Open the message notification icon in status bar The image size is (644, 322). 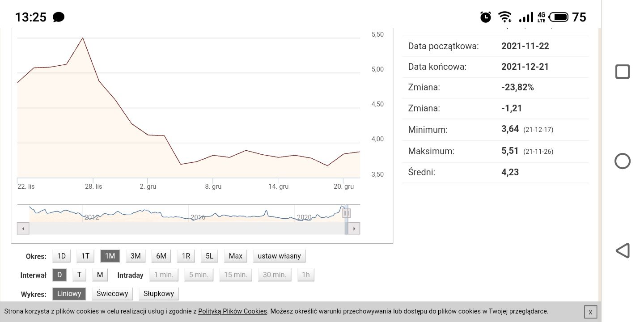(59, 17)
